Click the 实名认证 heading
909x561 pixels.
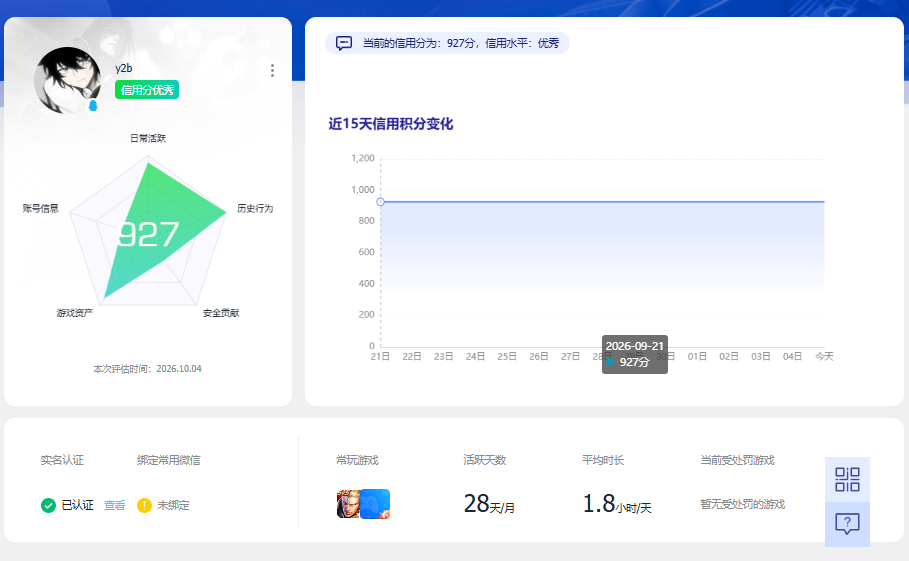click(x=62, y=460)
